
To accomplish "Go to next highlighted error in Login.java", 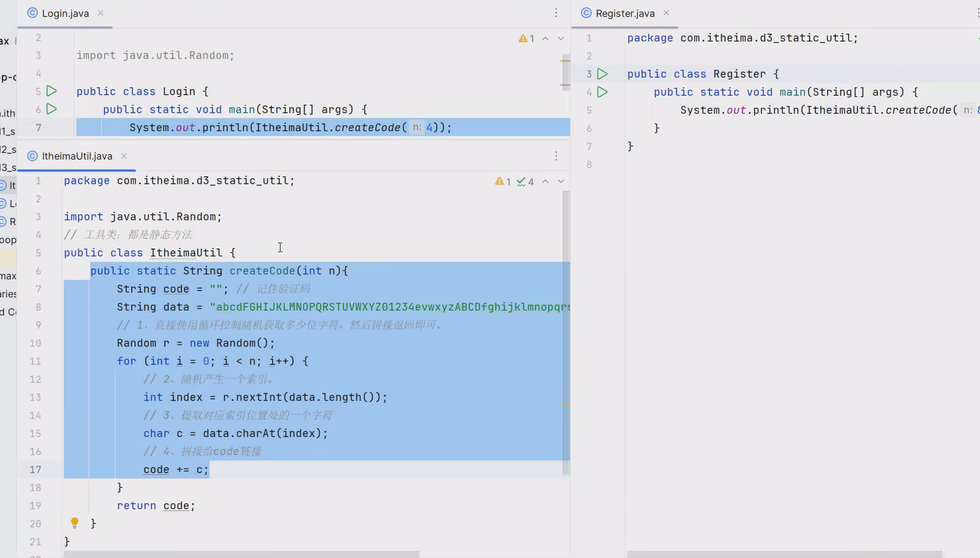I will (x=561, y=39).
